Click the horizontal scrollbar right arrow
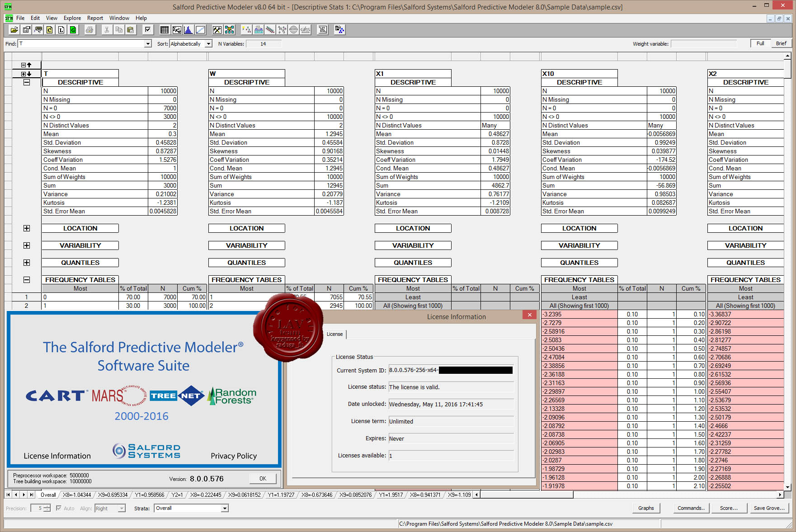 780,495
